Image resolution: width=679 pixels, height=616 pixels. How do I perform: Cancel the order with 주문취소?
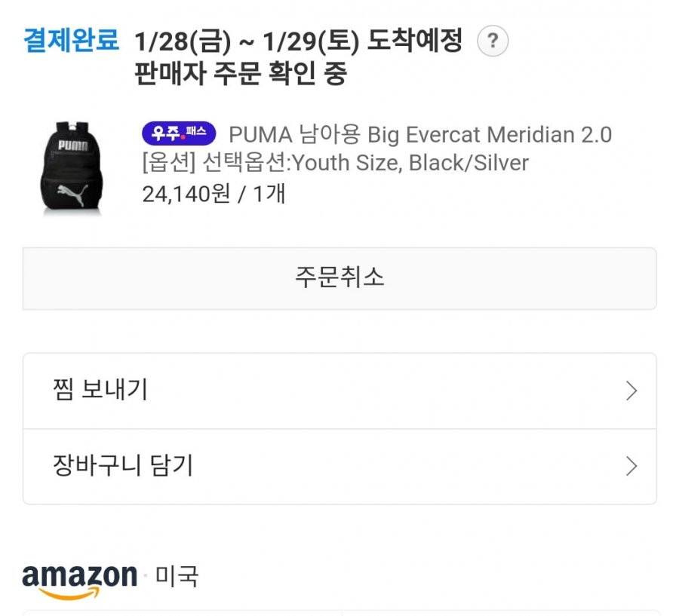point(339,278)
